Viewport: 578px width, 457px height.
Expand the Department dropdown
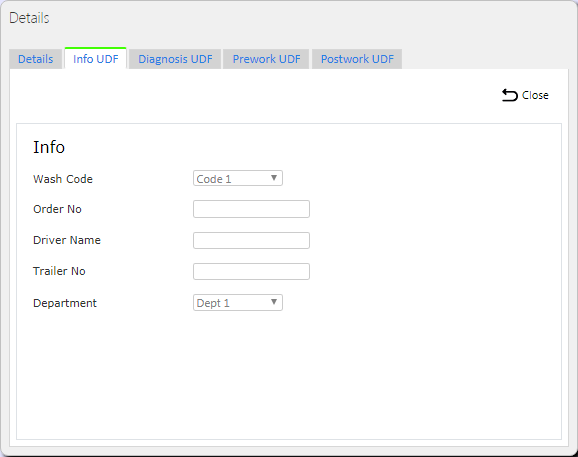coord(238,303)
